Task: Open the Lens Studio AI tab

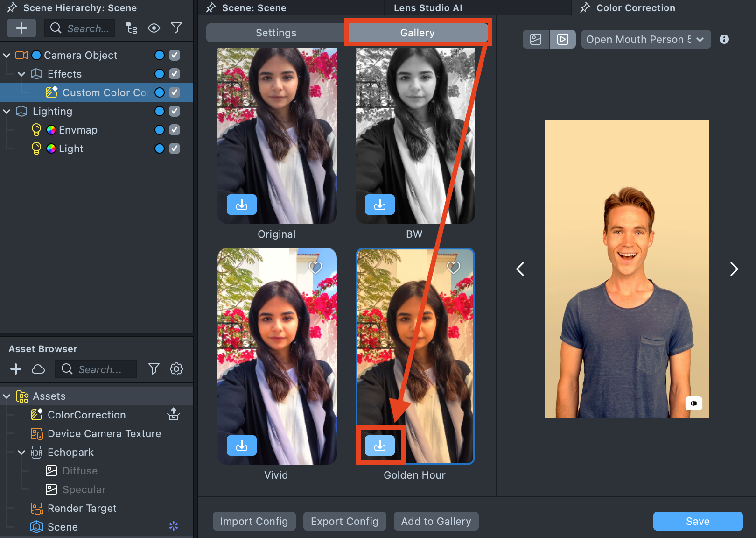Action: coord(428,8)
